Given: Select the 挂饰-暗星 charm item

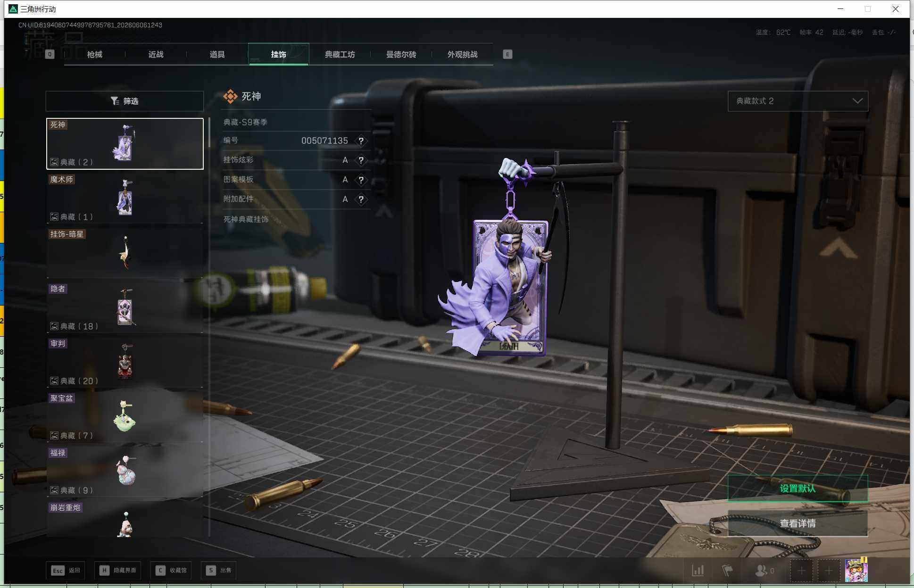Looking at the screenshot, I should click(x=125, y=253).
